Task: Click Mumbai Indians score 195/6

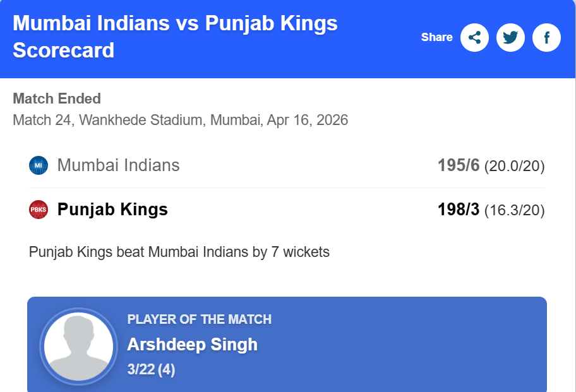Action: click(459, 166)
